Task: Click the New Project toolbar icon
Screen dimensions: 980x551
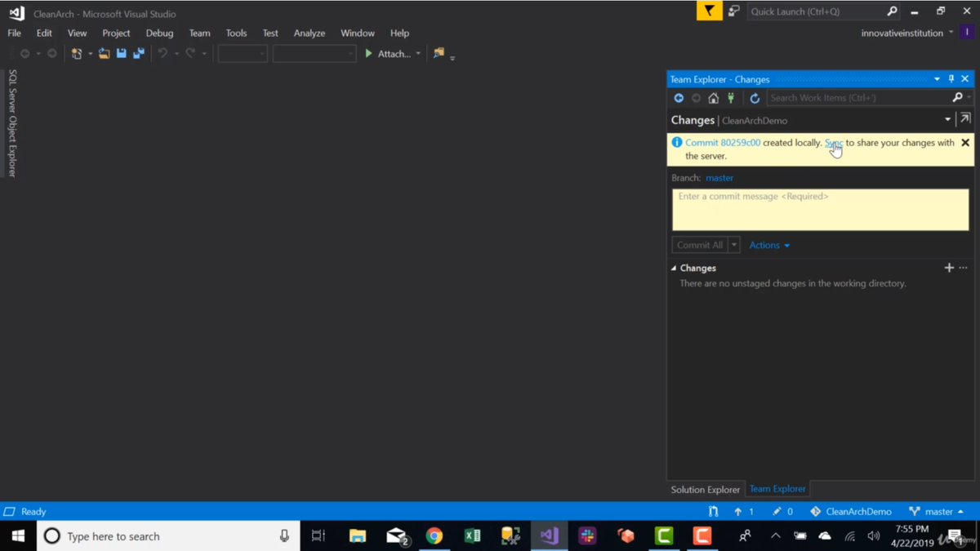Action: point(77,54)
